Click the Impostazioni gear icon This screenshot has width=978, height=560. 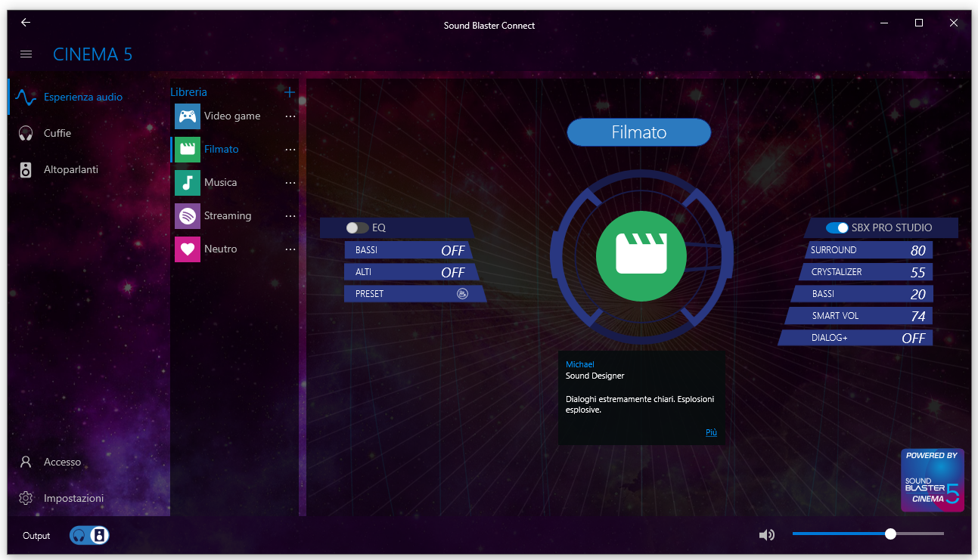click(x=26, y=499)
